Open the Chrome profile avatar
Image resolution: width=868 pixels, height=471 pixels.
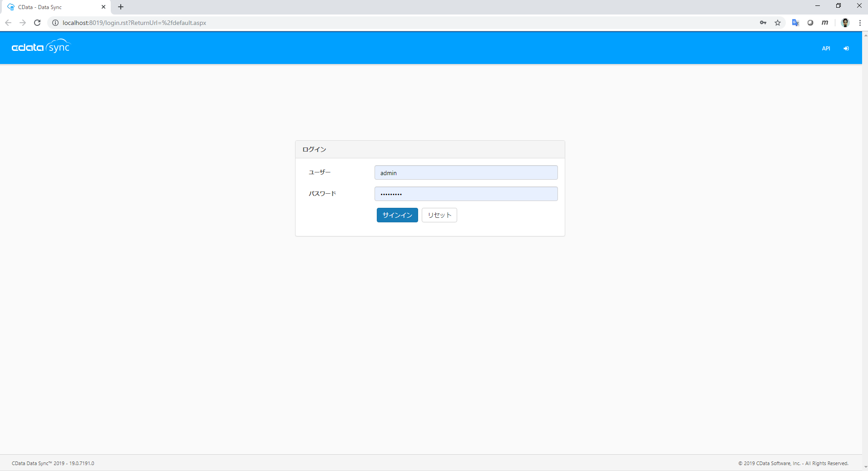[x=845, y=23]
